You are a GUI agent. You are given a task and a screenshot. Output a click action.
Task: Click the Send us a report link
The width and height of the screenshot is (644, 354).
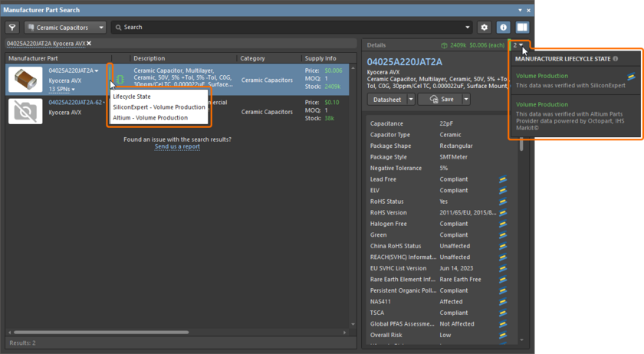point(177,146)
